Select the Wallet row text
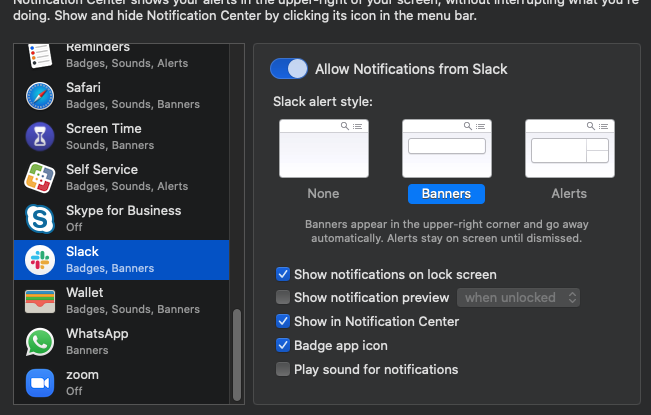 pos(85,293)
